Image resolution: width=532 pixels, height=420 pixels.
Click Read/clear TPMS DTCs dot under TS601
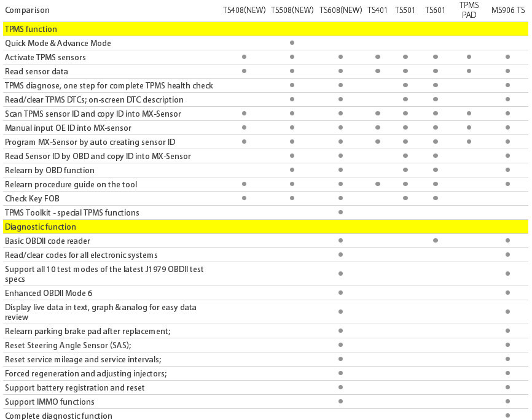click(436, 99)
